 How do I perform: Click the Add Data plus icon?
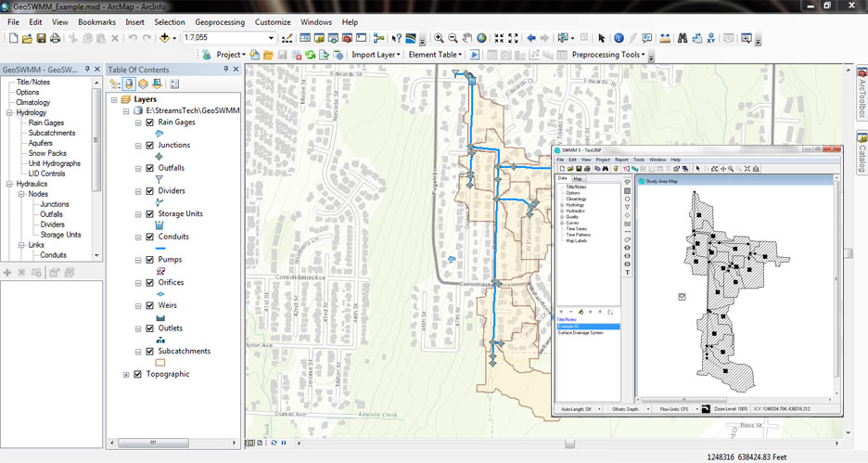[x=164, y=38]
